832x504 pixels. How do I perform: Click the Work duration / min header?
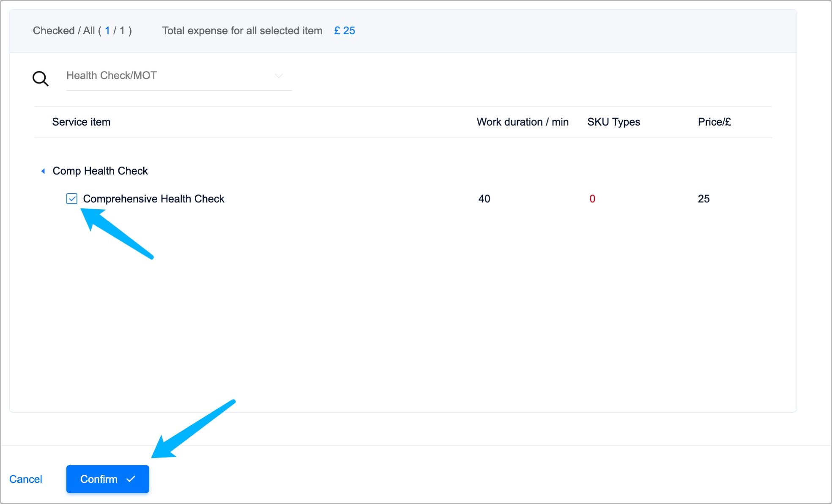tap(523, 122)
